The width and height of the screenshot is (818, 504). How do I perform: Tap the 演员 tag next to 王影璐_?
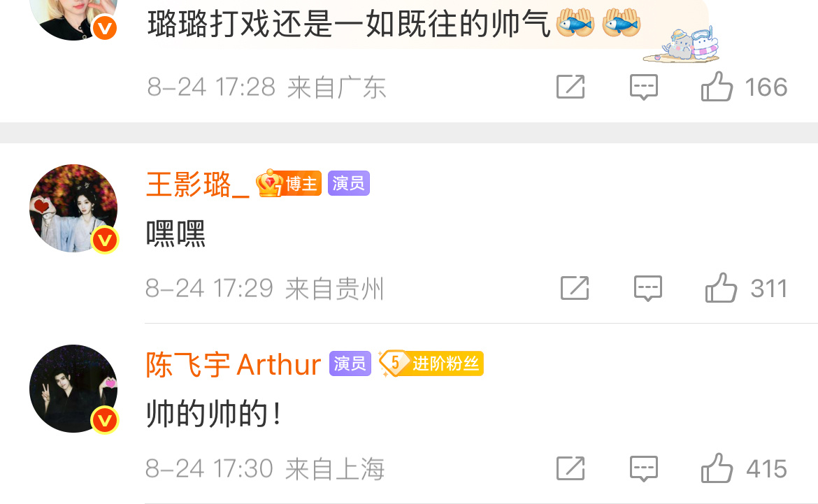click(348, 183)
